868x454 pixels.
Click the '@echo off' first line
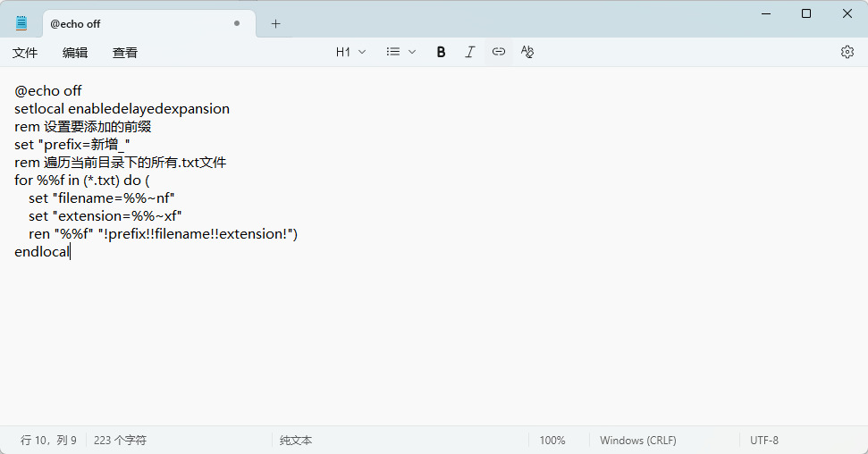47,91
